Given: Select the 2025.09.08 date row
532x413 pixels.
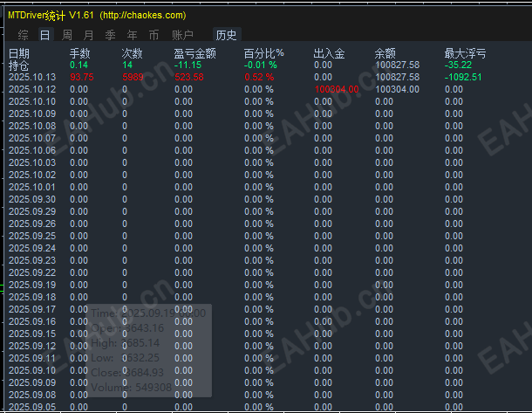Looking at the screenshot, I should point(32,395).
